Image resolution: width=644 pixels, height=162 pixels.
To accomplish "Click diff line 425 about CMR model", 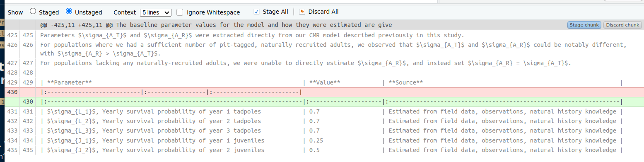I will tap(322, 35).
